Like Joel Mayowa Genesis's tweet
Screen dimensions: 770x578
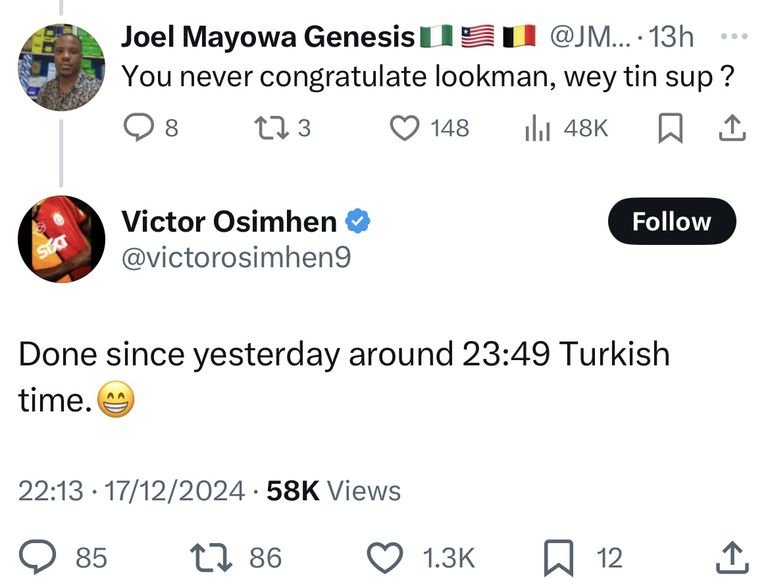point(404,128)
